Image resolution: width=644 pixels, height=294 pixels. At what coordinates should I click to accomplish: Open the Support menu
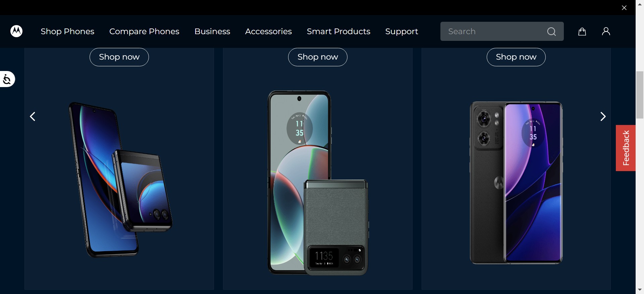pyautogui.click(x=401, y=31)
